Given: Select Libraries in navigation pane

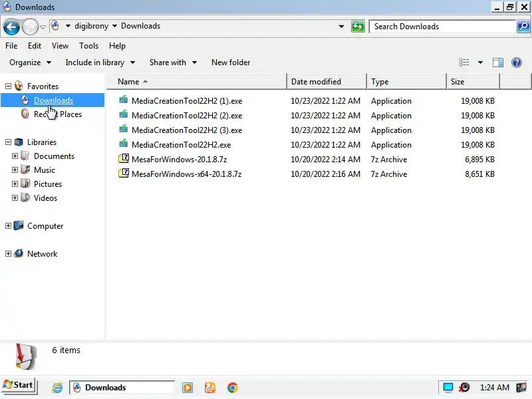Looking at the screenshot, I should pos(42,142).
